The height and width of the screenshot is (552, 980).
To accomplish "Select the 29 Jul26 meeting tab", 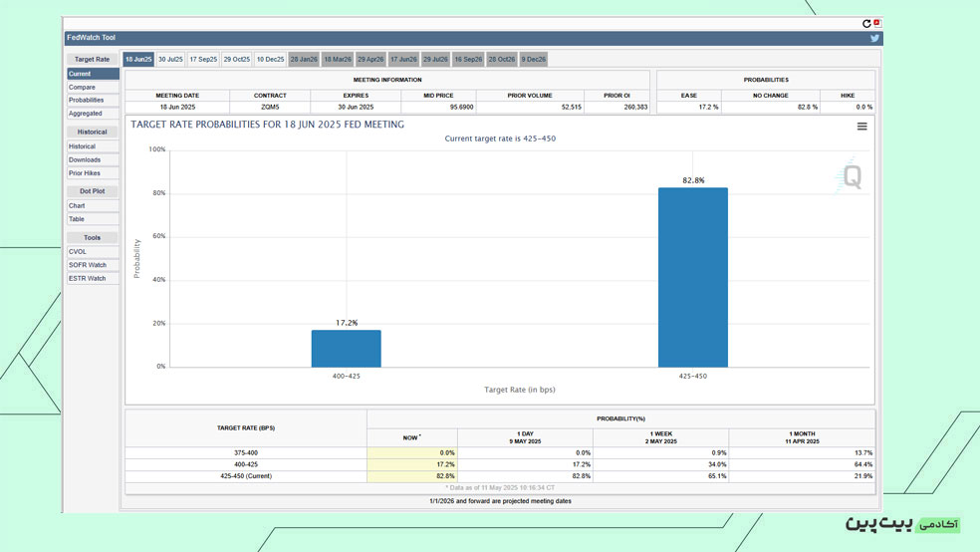I will click(435, 60).
